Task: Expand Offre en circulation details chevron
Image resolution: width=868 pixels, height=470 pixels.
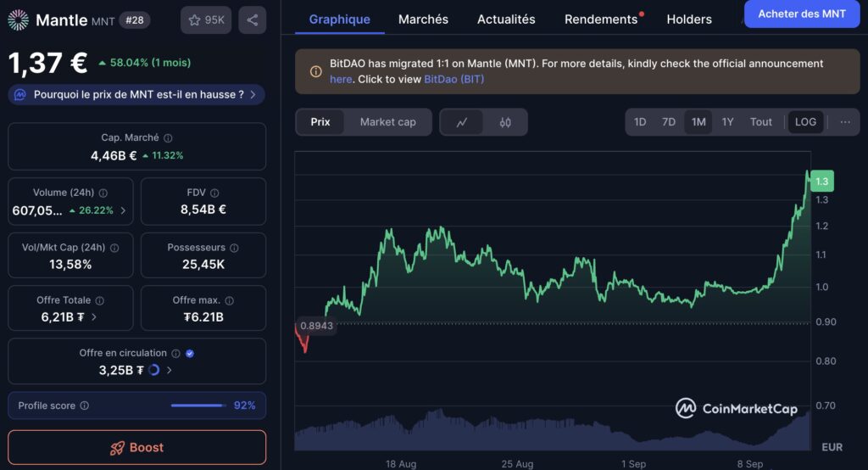Action: click(170, 370)
